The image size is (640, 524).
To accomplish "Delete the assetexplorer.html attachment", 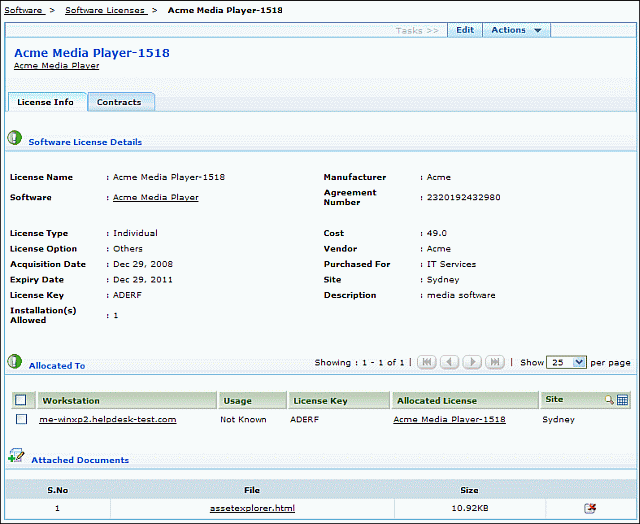I will point(590,508).
